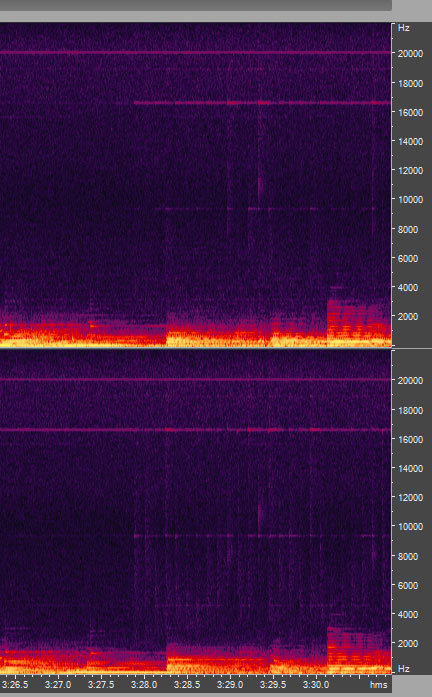Click 2000 on the right channel frequency scale
432x697 pixels.
408,643
